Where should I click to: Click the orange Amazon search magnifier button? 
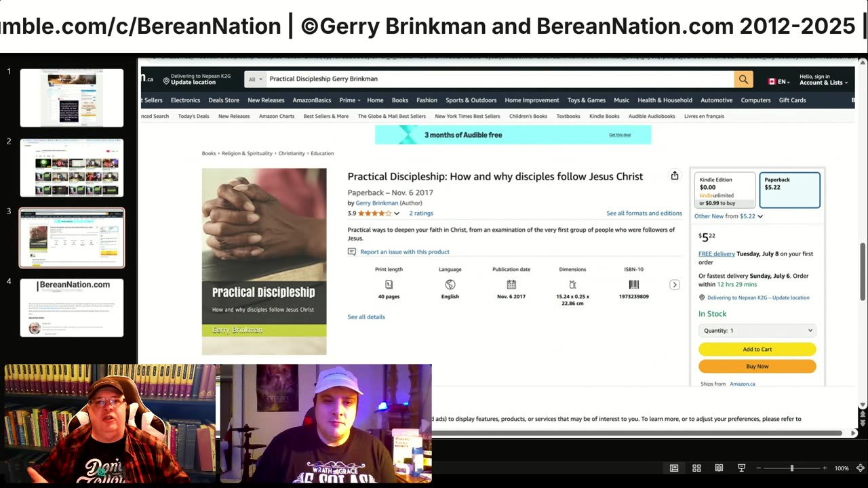(x=743, y=79)
